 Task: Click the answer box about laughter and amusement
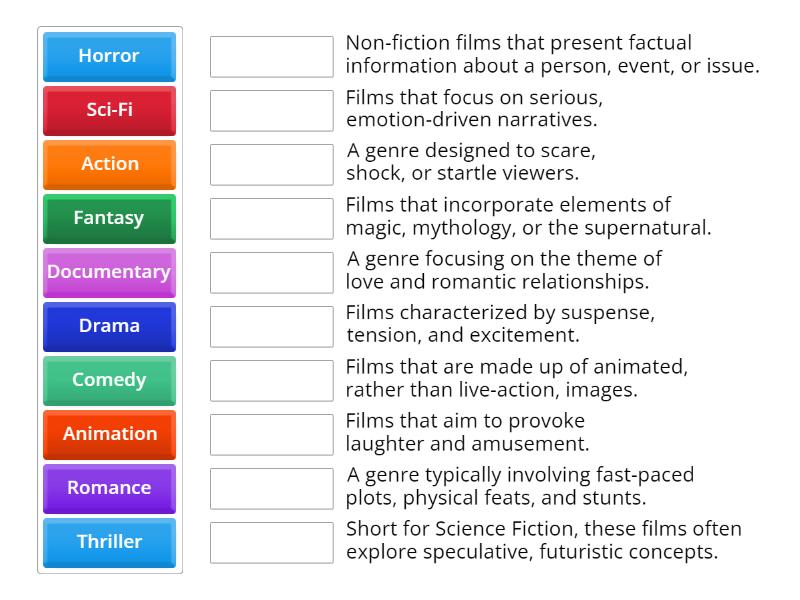(271, 434)
